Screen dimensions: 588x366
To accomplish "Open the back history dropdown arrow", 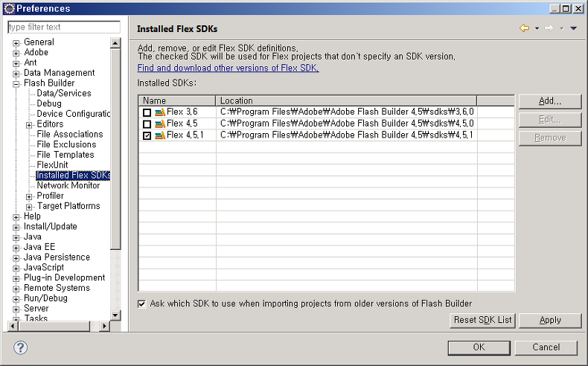I will (x=537, y=28).
